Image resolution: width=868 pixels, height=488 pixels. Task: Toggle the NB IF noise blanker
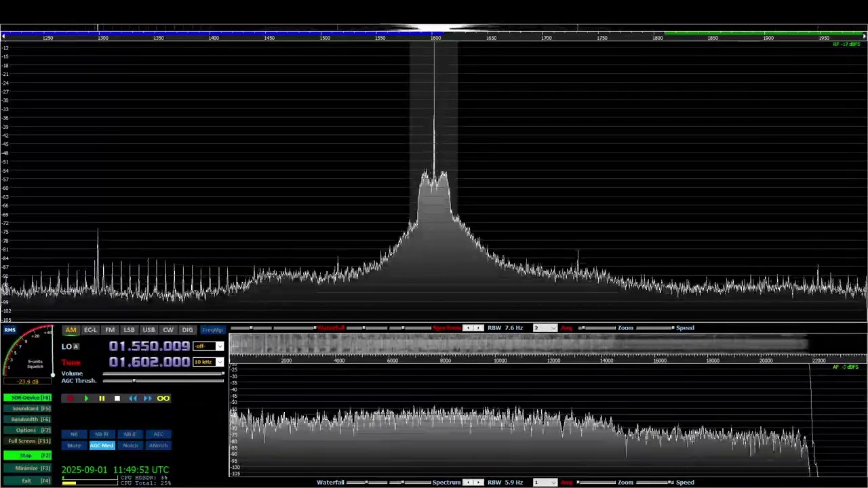[x=130, y=434]
